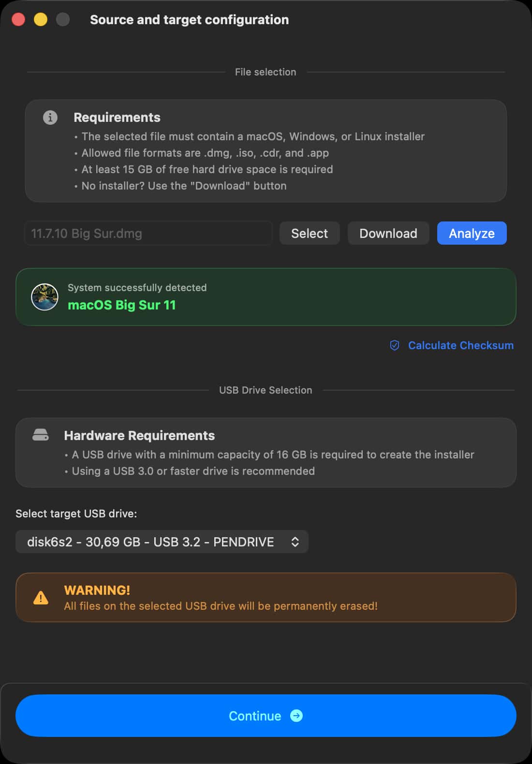This screenshot has width=532, height=764.
Task: Click the file path field showing Big Sur.dmg
Action: [148, 233]
